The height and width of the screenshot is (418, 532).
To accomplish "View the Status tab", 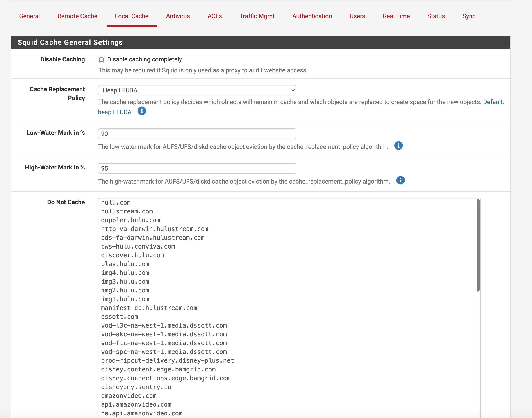I will 436,16.
